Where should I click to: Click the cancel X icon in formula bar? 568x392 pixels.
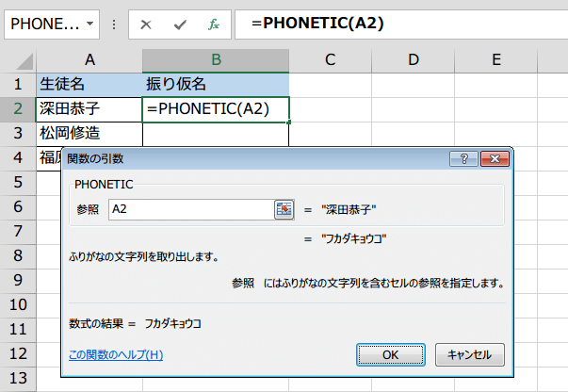coord(146,24)
